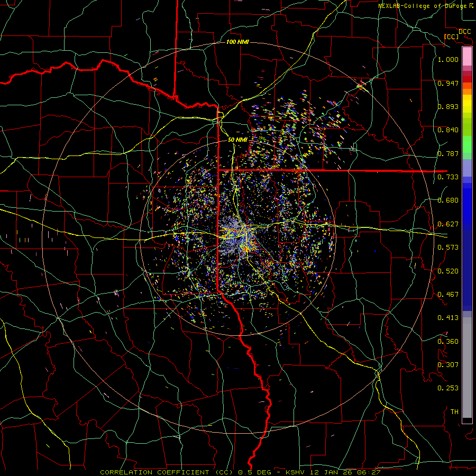Select the 0.627 scale value

(448, 224)
